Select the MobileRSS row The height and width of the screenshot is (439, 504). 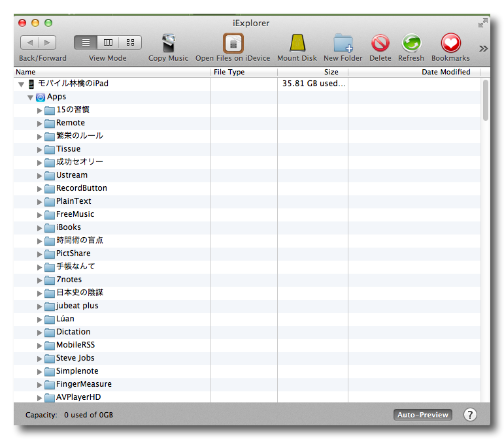click(x=247, y=345)
